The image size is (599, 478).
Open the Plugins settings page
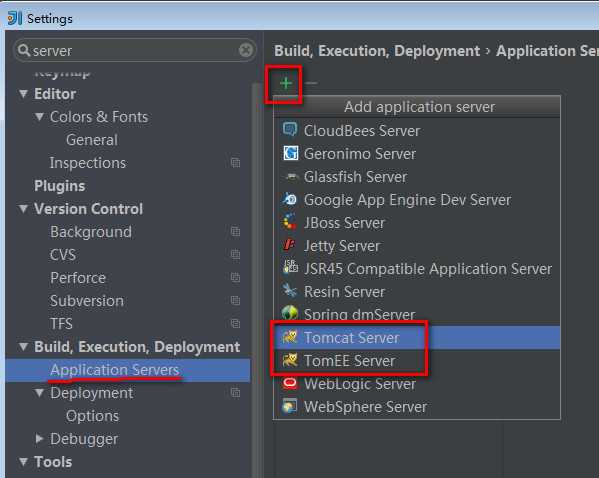point(60,186)
